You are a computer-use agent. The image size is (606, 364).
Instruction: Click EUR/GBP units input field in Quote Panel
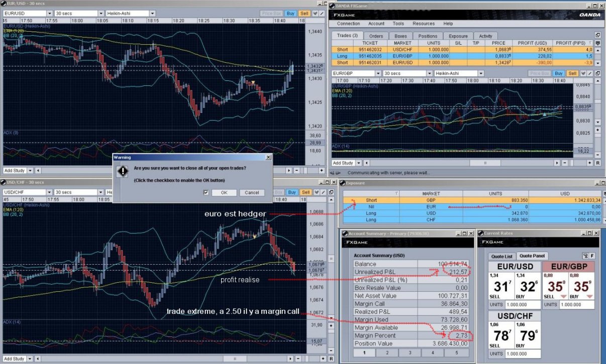point(577,305)
